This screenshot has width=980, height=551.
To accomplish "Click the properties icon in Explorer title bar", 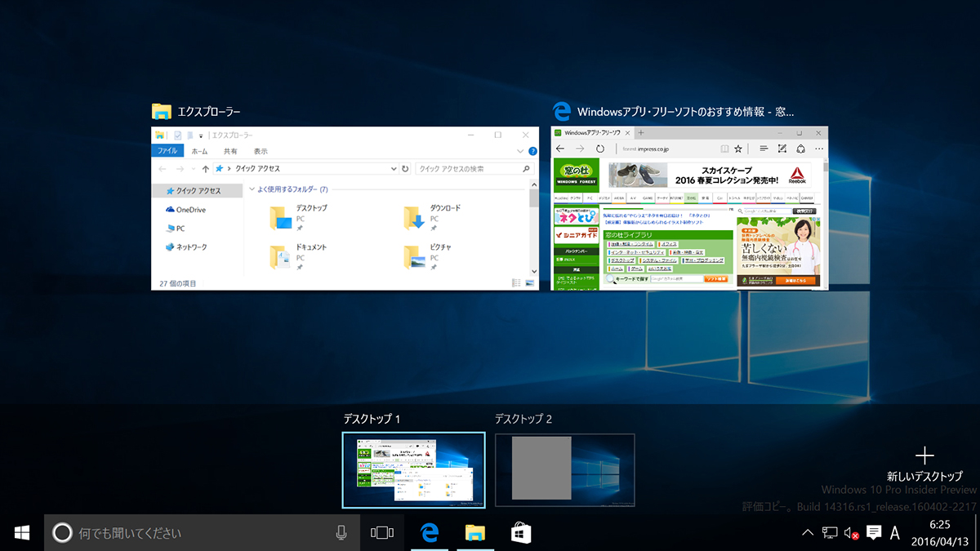I will coord(177,136).
